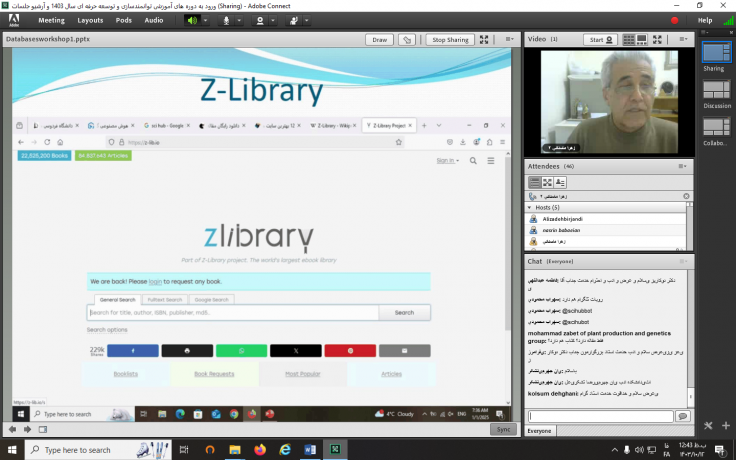The height and width of the screenshot is (460, 736).
Task: Click the Stop Sharing button
Action: [x=450, y=40]
